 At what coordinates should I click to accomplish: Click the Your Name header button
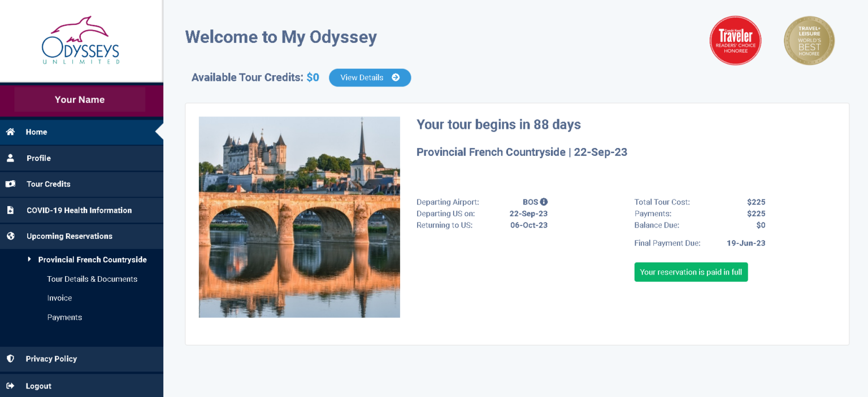tap(80, 99)
